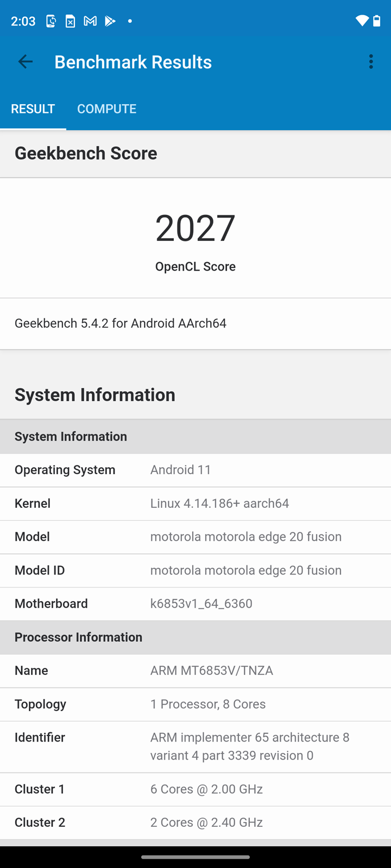Tap the Wi-Fi status icon
The width and height of the screenshot is (391, 868).
pos(362,21)
